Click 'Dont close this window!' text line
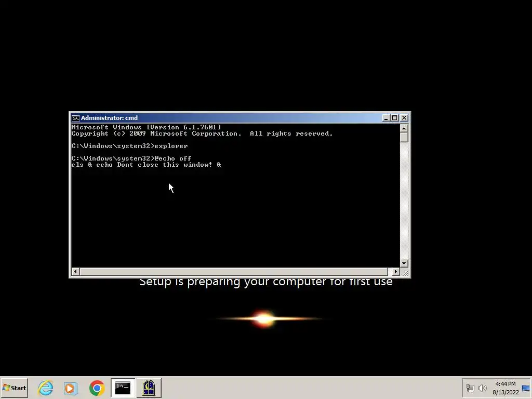 tap(146, 165)
